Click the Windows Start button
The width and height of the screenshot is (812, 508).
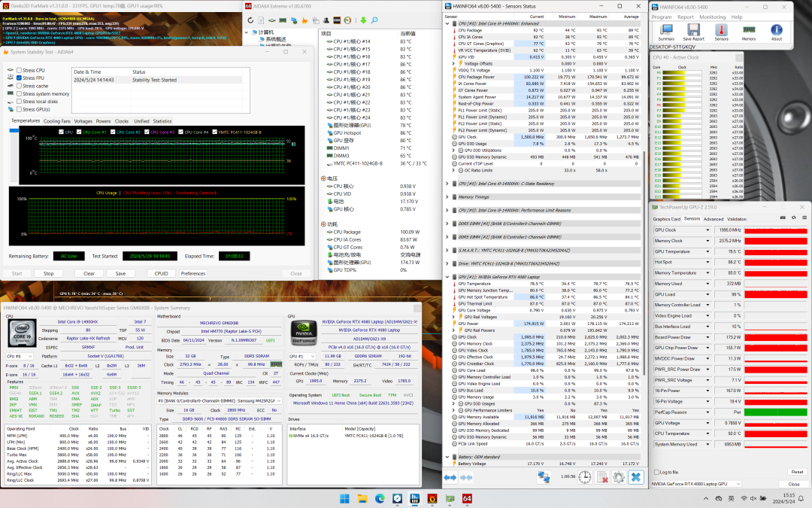pyautogui.click(x=345, y=499)
